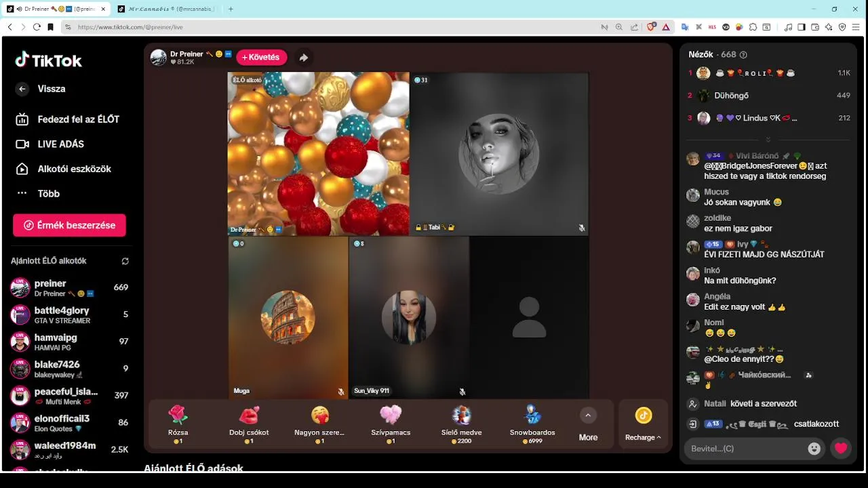Go back in browser history
868x488 pixels.
point(9,27)
